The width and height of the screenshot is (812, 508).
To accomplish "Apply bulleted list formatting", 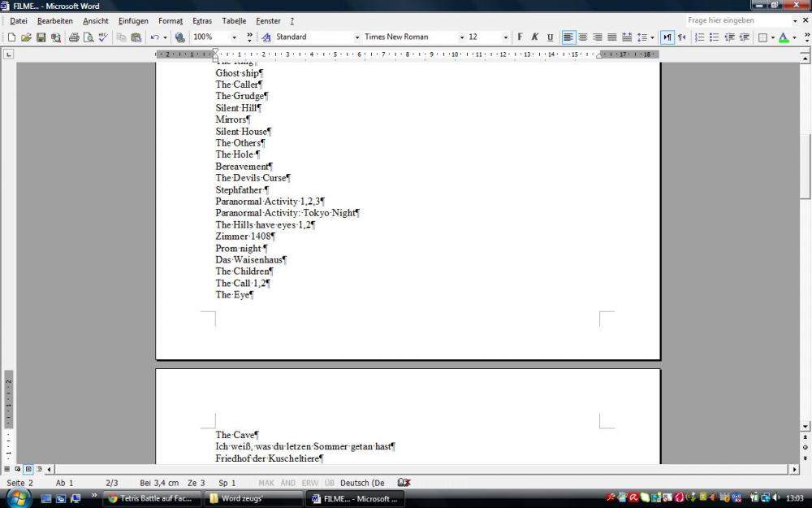I will pyautogui.click(x=714, y=37).
